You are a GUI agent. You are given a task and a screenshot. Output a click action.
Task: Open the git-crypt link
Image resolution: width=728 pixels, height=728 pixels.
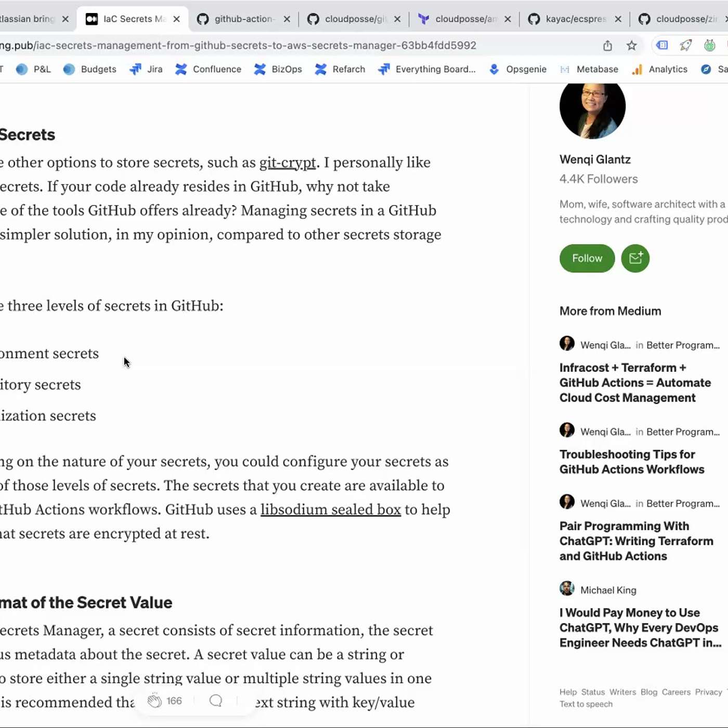click(x=288, y=163)
